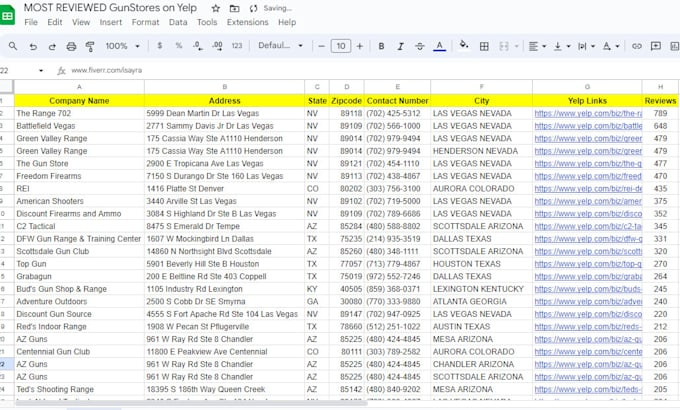680x410 pixels.
Task: Open the Help menu
Action: [x=287, y=22]
